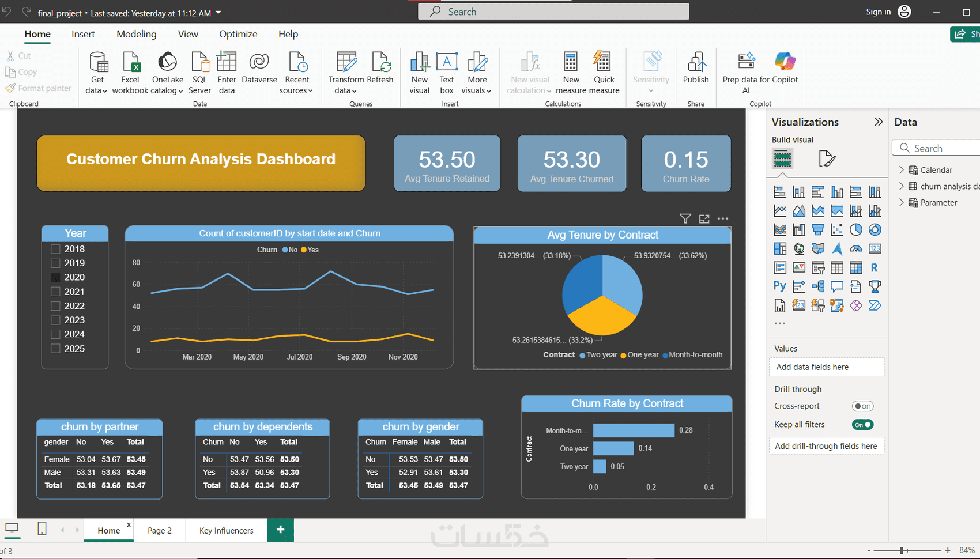This screenshot has height=559, width=980.
Task: Open the OneLake catalog dropdown
Action: tap(167, 73)
